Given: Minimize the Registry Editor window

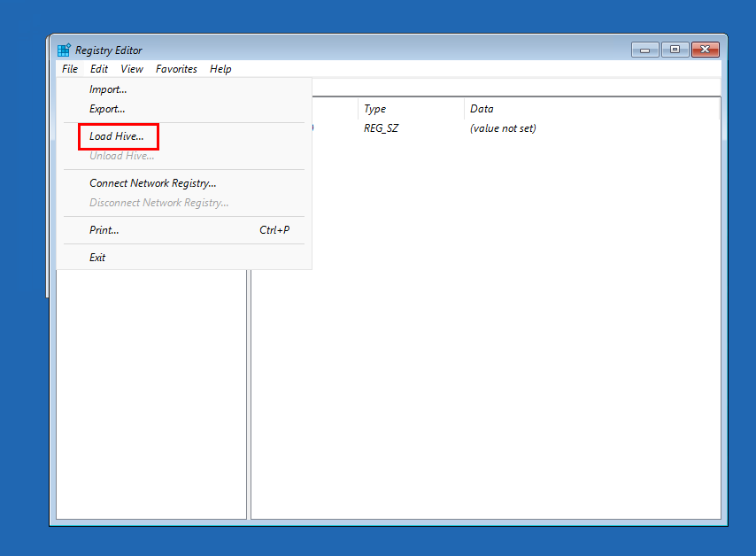Looking at the screenshot, I should pyautogui.click(x=644, y=50).
